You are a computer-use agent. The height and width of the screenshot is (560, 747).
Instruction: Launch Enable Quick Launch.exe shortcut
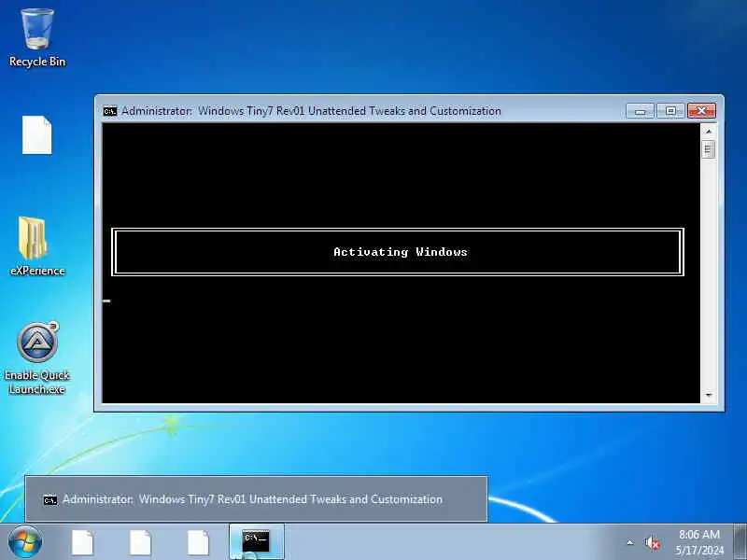[x=37, y=358]
